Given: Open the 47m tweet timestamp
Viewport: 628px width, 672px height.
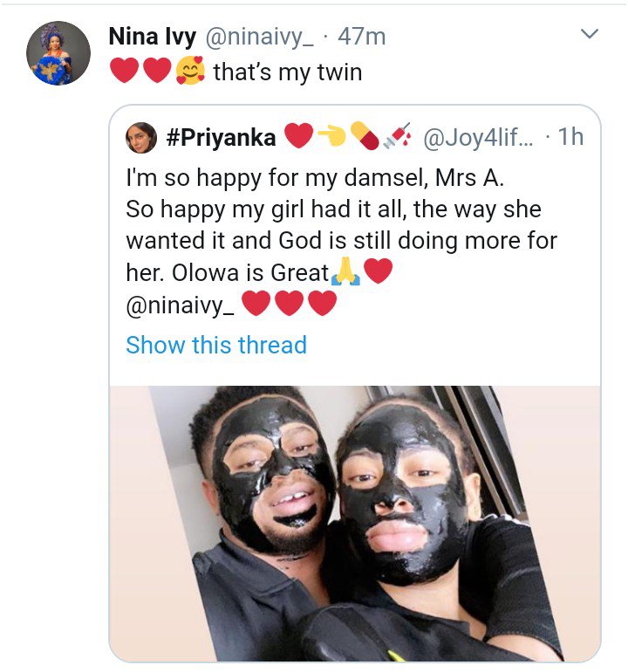Looking at the screenshot, I should [361, 36].
